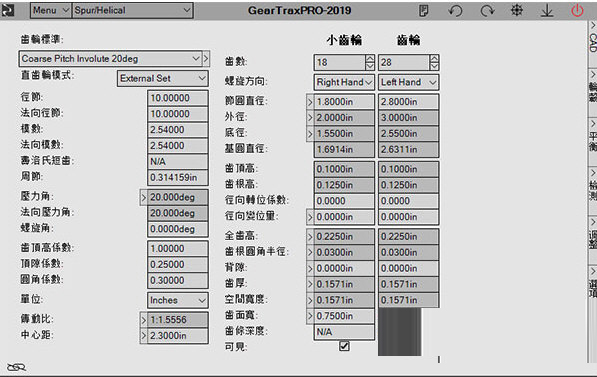
Task: Click the 頂隙係數 field 0.25000
Action: (178, 265)
